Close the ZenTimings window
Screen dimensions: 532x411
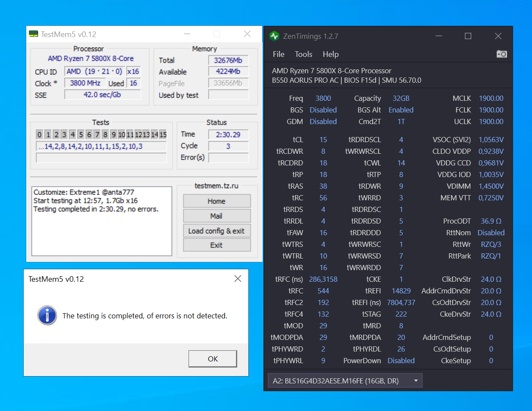[498, 36]
